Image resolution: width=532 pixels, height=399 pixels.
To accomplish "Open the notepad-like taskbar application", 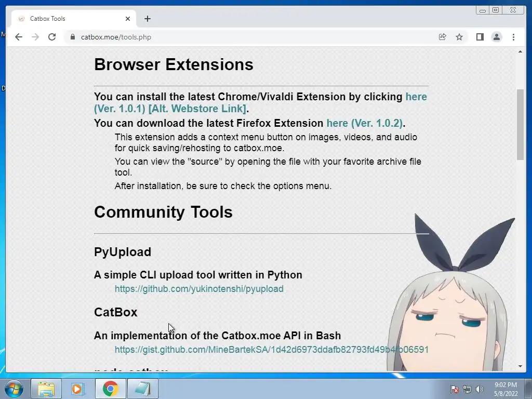I will tap(142, 389).
